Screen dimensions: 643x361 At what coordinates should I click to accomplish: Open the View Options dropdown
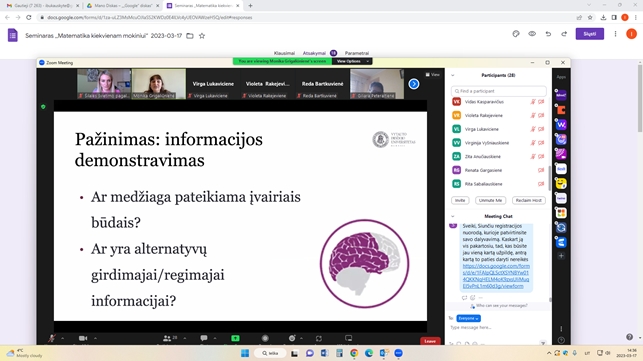[x=352, y=61]
